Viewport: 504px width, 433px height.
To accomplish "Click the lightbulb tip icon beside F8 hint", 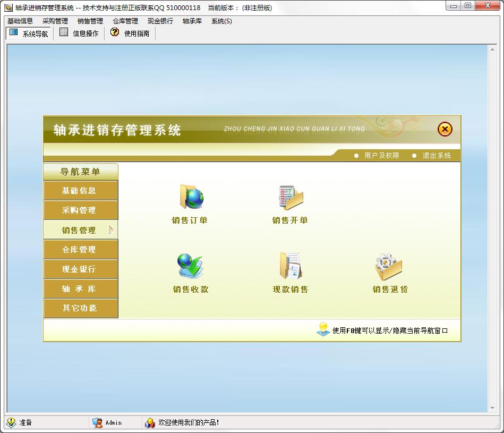I will [323, 329].
